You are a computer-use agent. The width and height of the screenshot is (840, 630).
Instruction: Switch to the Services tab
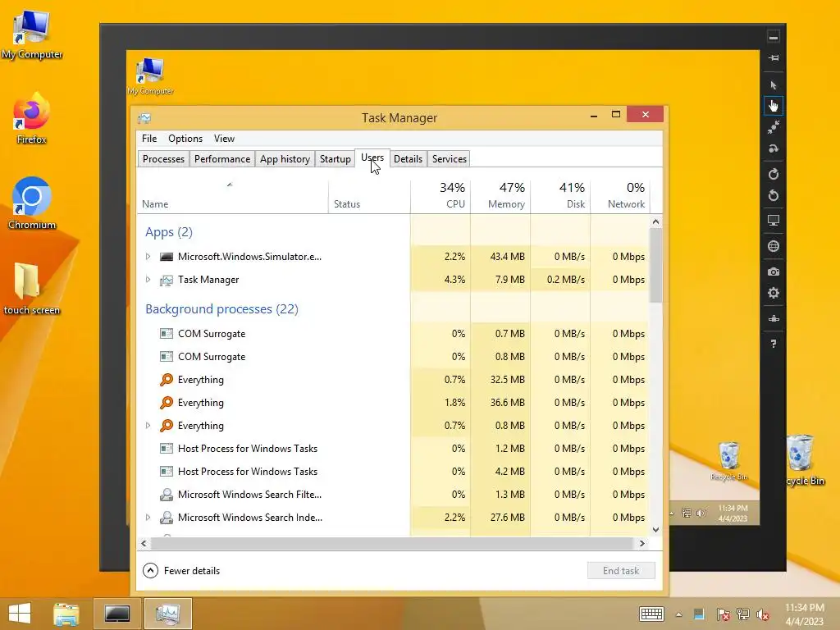click(x=449, y=159)
